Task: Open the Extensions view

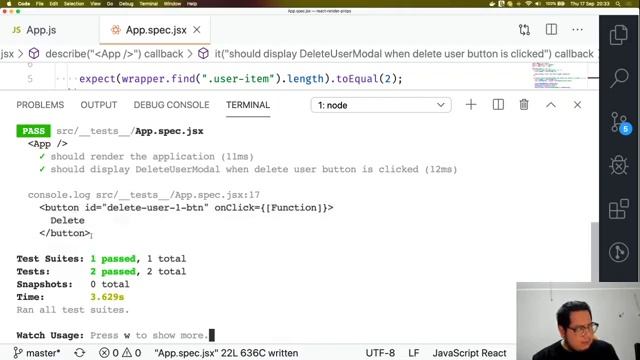Action: pos(619,209)
